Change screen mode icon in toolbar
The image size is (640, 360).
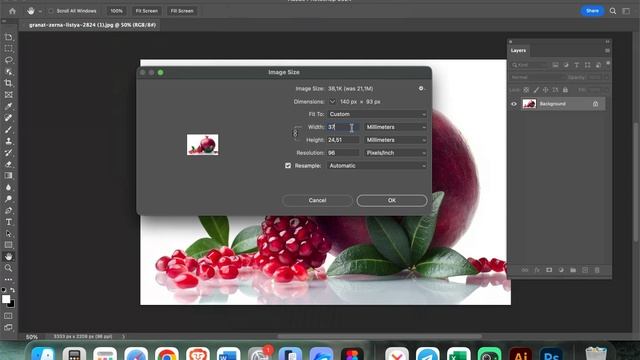(x=9, y=327)
